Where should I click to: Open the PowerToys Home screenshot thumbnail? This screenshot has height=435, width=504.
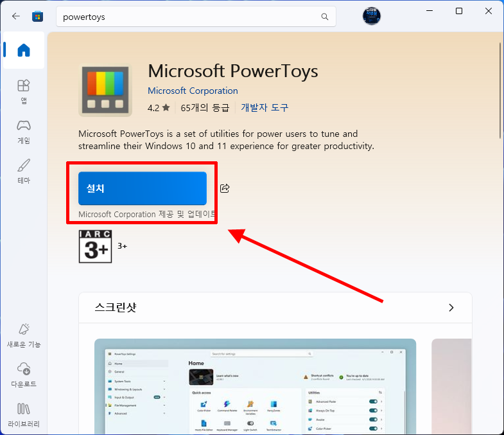click(x=256, y=386)
